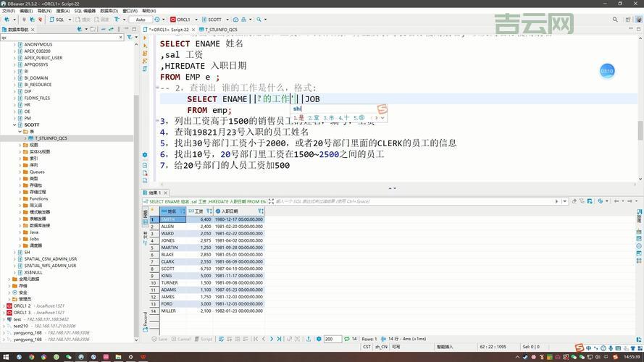
Task: Click the 6,750 salary cell
Action: (199, 269)
